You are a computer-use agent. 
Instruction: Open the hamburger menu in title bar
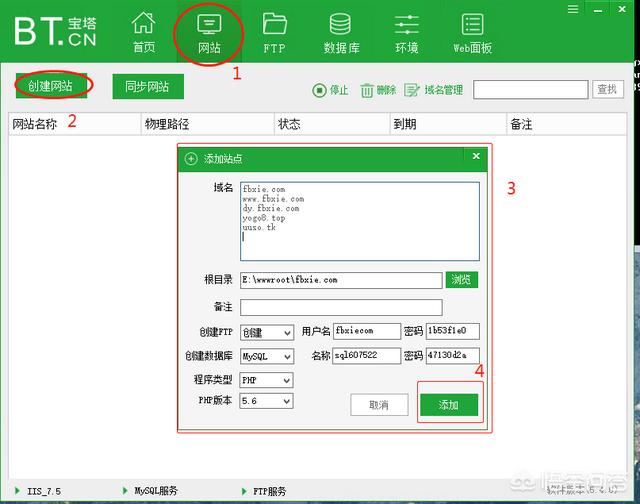click(573, 9)
